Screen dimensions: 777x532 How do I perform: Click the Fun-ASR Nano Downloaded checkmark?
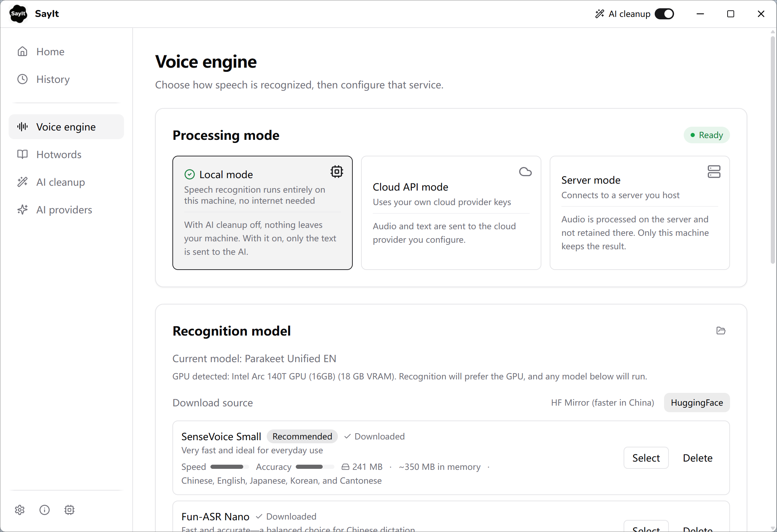point(259,516)
